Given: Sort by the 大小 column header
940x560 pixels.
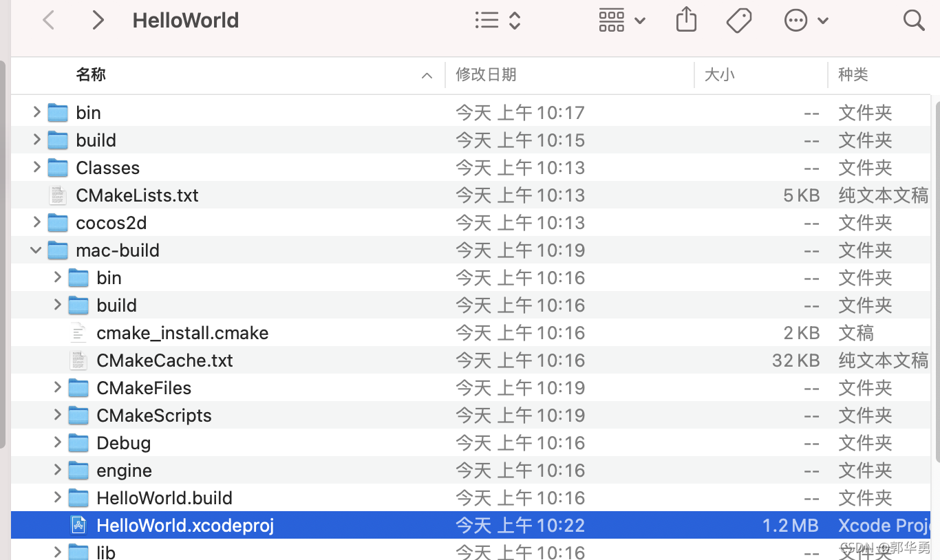Looking at the screenshot, I should [x=720, y=74].
